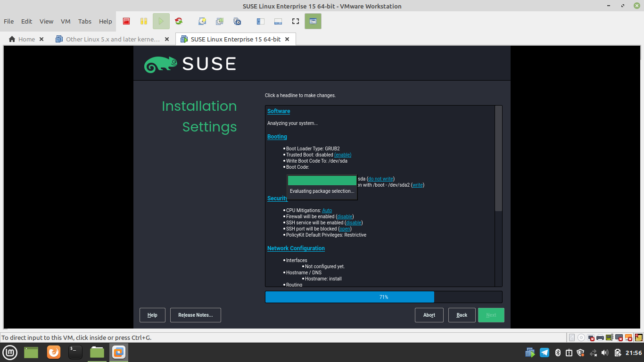Click the Back button
The width and height of the screenshot is (644, 362).
pos(462,315)
